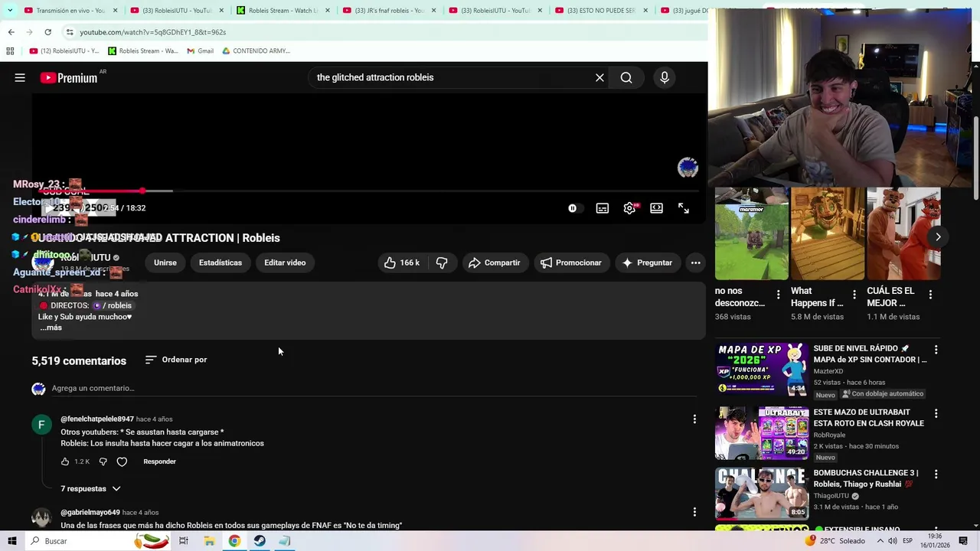The height and width of the screenshot is (551, 980).
Task: Like the video with 166 k
Action: [402, 262]
